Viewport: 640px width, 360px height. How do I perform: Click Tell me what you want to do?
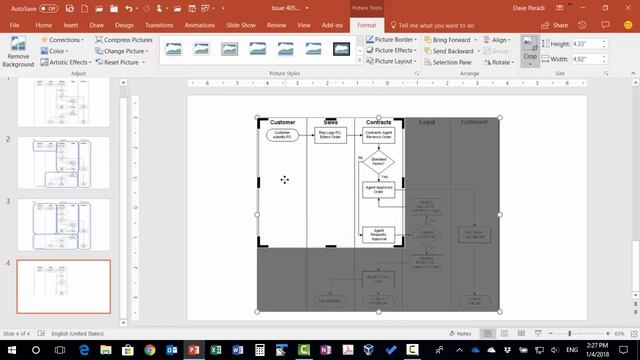(432, 25)
